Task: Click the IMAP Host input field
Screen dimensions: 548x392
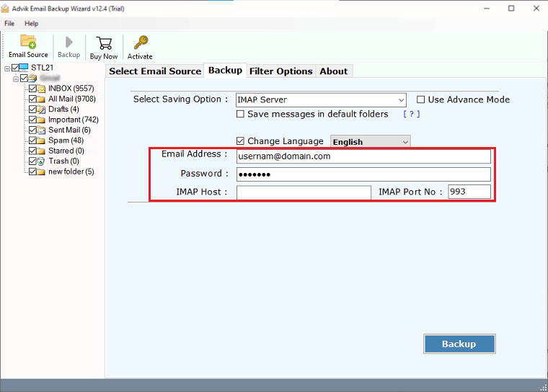Action: coord(304,192)
